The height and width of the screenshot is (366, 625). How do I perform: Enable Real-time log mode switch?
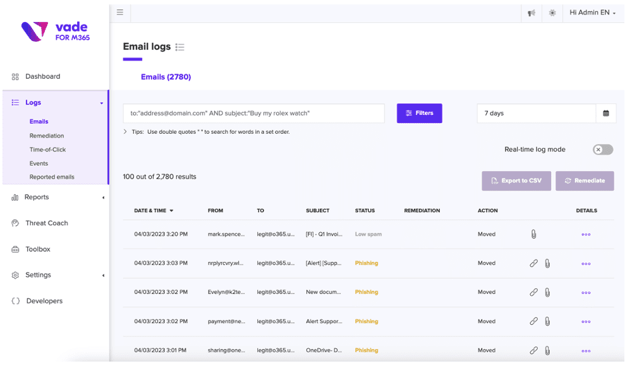603,150
